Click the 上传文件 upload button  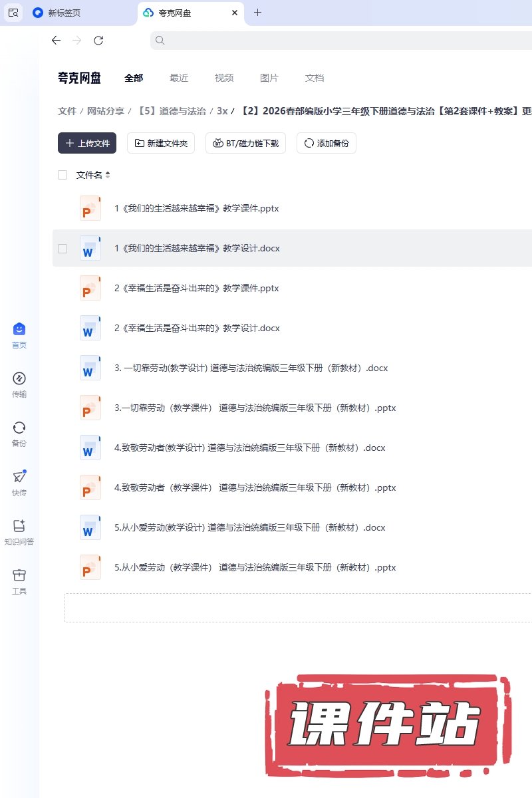(87, 143)
